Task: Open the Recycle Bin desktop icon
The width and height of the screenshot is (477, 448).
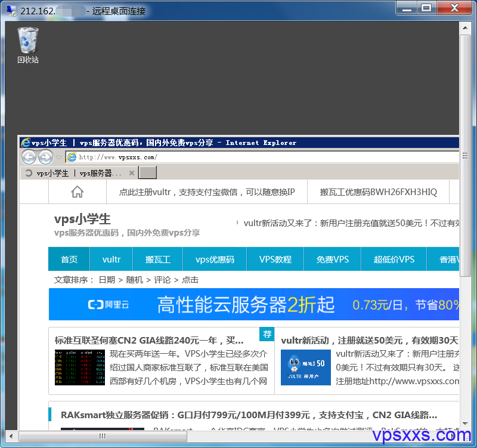Action: click(27, 45)
